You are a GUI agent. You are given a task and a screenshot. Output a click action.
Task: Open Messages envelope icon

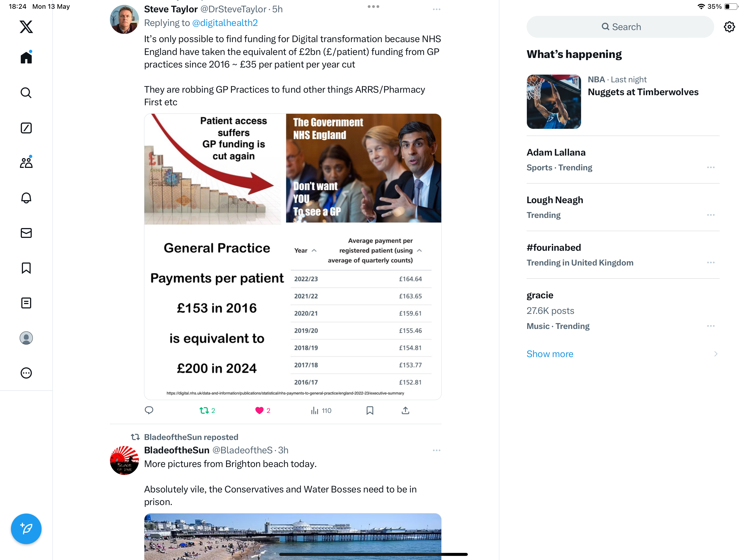click(26, 233)
